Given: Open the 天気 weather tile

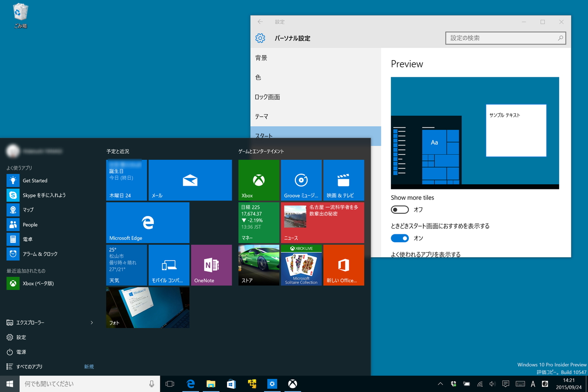Looking at the screenshot, I should point(126,265).
